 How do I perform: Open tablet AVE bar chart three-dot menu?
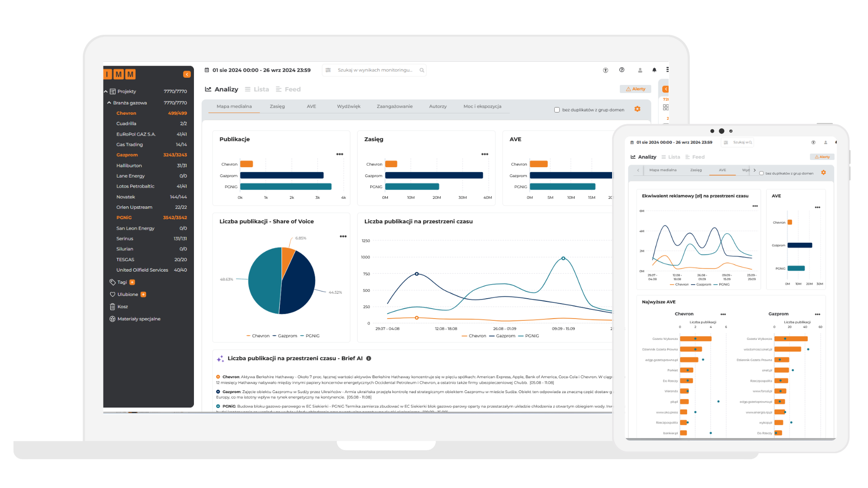[x=817, y=207]
